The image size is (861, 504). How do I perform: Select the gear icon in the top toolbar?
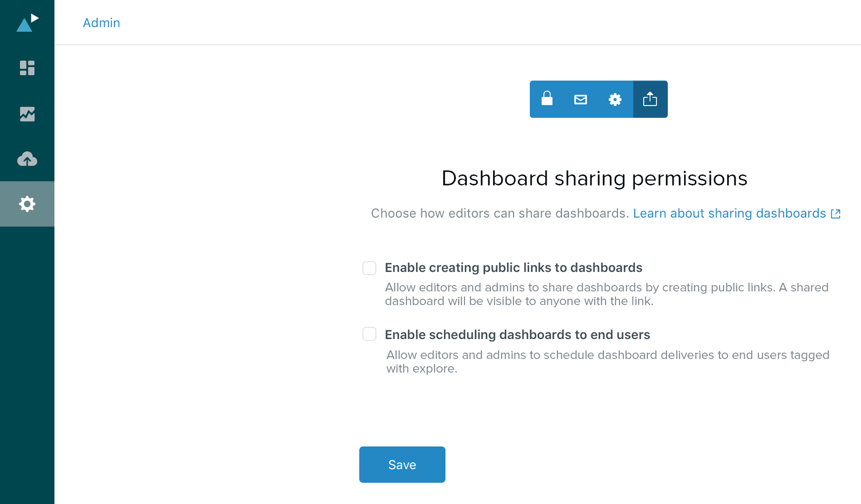(x=615, y=99)
